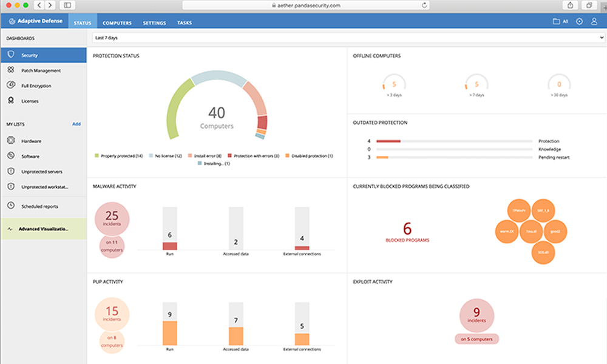The image size is (607, 364).
Task: Open the user account icon
Action: pyautogui.click(x=594, y=21)
